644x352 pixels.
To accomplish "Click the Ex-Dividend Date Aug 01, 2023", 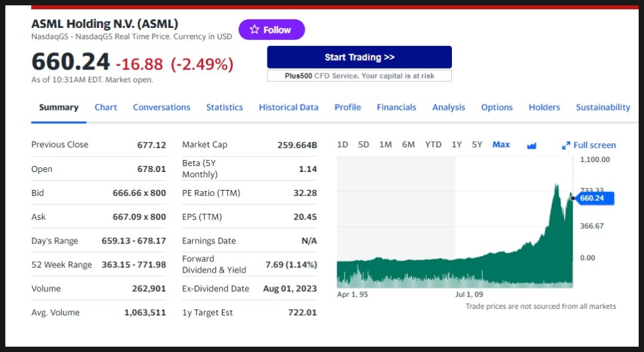I will point(290,289).
